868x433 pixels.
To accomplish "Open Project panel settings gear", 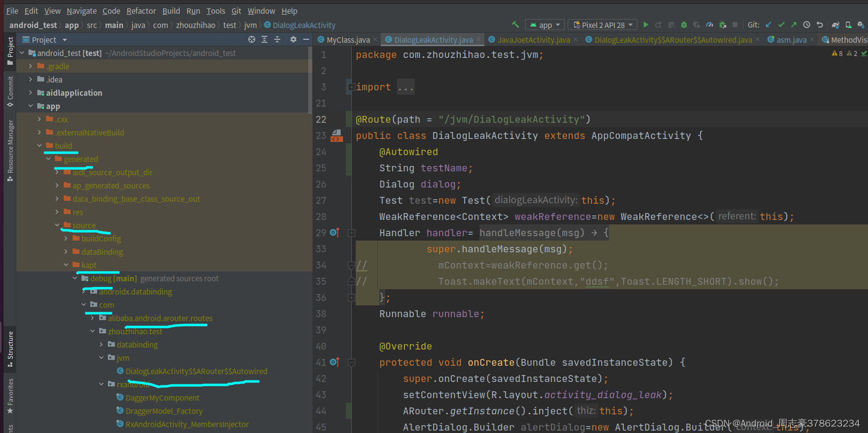I will (x=293, y=39).
